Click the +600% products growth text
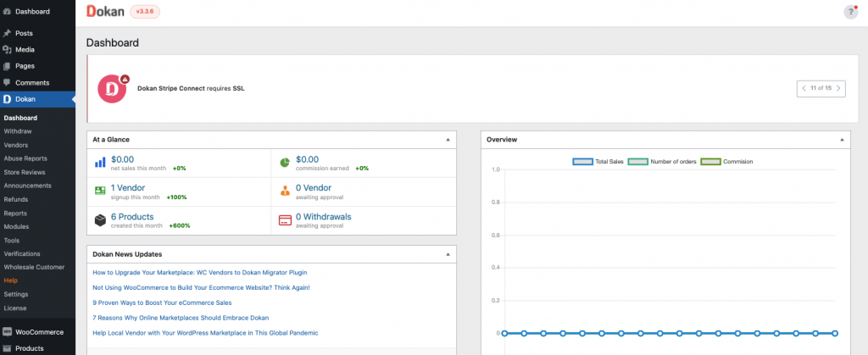 pyautogui.click(x=179, y=225)
